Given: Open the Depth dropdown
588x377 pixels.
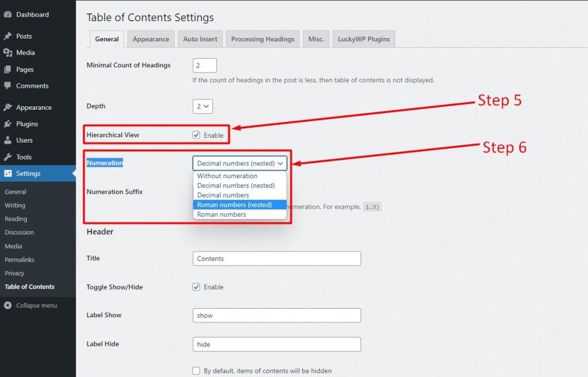Looking at the screenshot, I should [203, 106].
